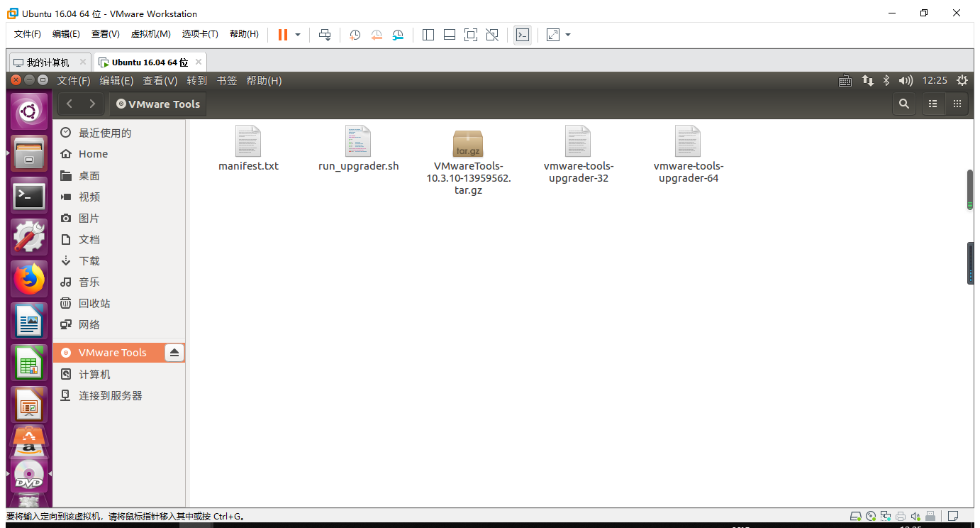Open the power options dropdown beside pause
The height and width of the screenshot is (528, 980).
[298, 35]
